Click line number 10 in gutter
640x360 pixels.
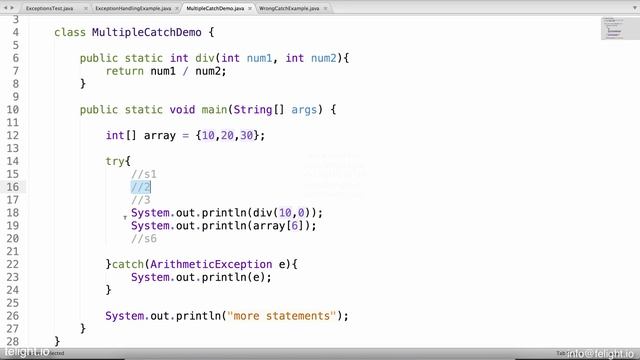click(13, 109)
